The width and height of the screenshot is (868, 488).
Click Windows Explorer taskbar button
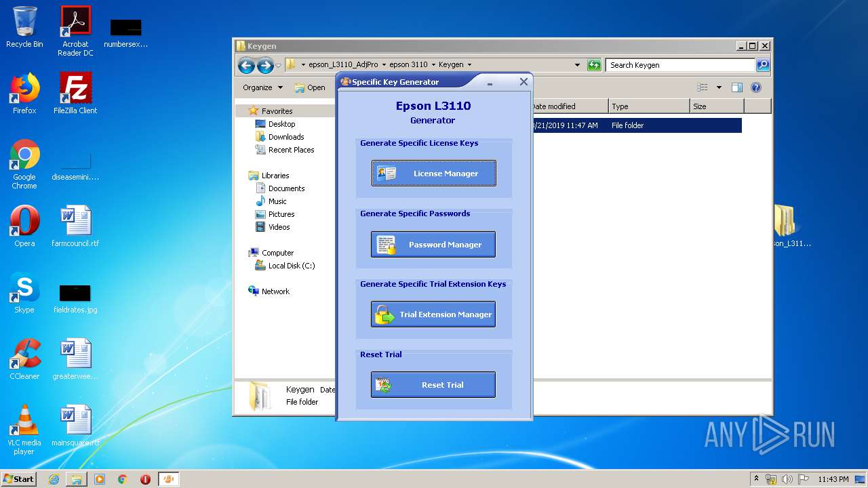coord(77,479)
